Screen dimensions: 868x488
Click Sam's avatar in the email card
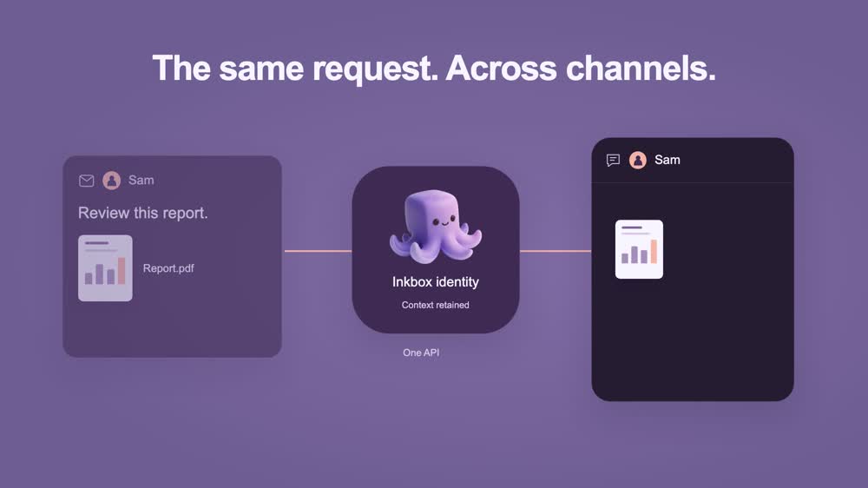pos(111,180)
